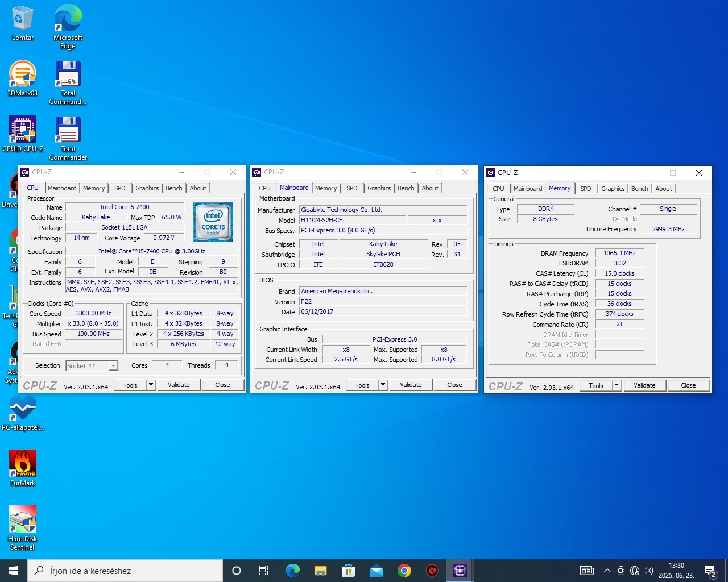Expand Tools dropdown arrow in CPU window
This screenshot has height=582, width=728.
(x=151, y=385)
